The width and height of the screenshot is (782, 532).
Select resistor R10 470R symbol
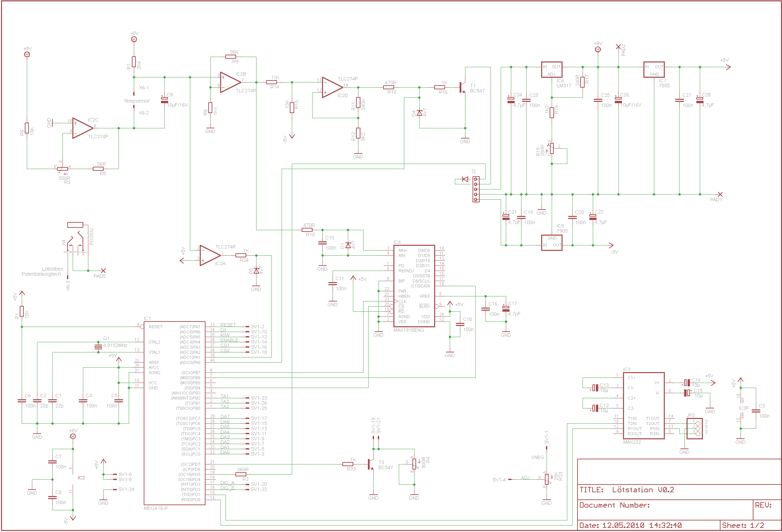[307, 230]
